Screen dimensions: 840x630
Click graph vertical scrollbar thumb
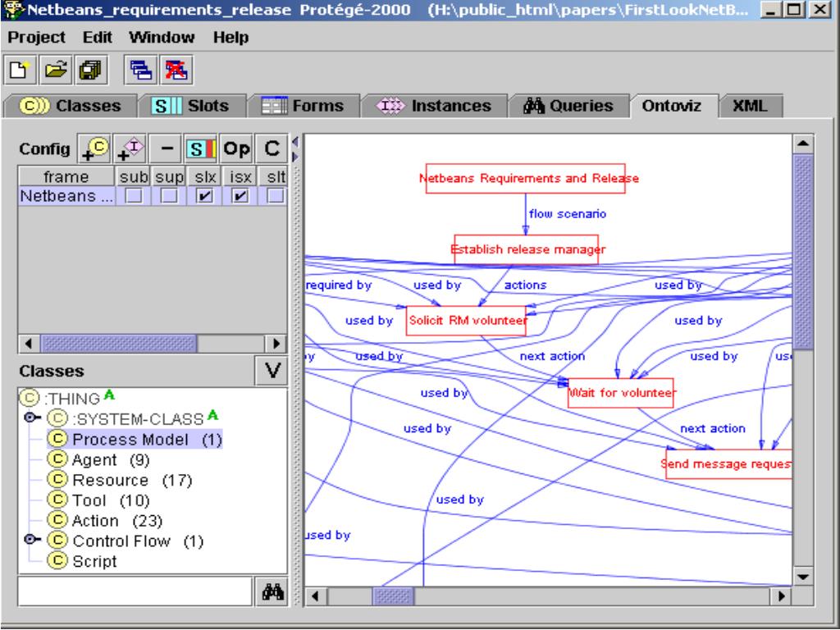click(x=802, y=252)
